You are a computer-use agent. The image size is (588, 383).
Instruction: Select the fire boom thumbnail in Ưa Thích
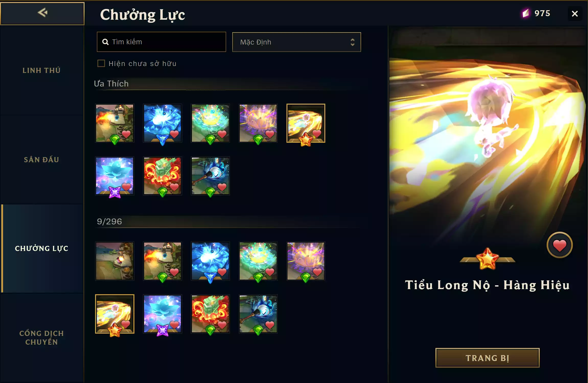tap(114, 123)
